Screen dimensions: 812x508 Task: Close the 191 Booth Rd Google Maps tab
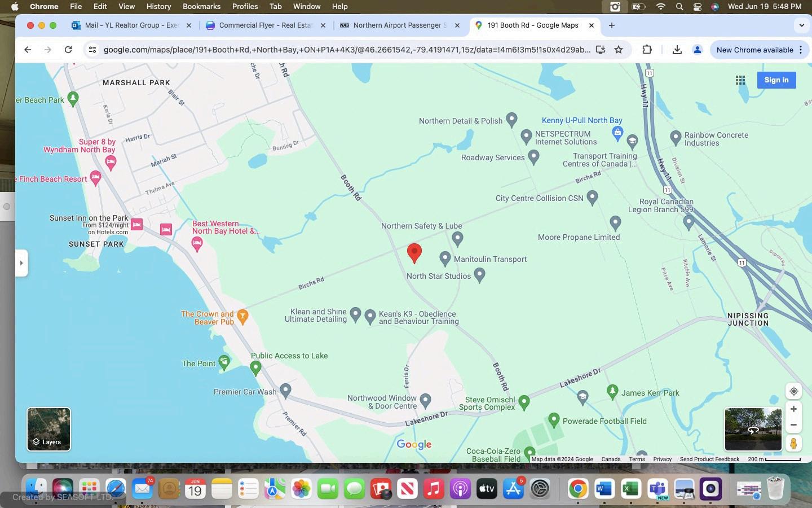point(592,25)
